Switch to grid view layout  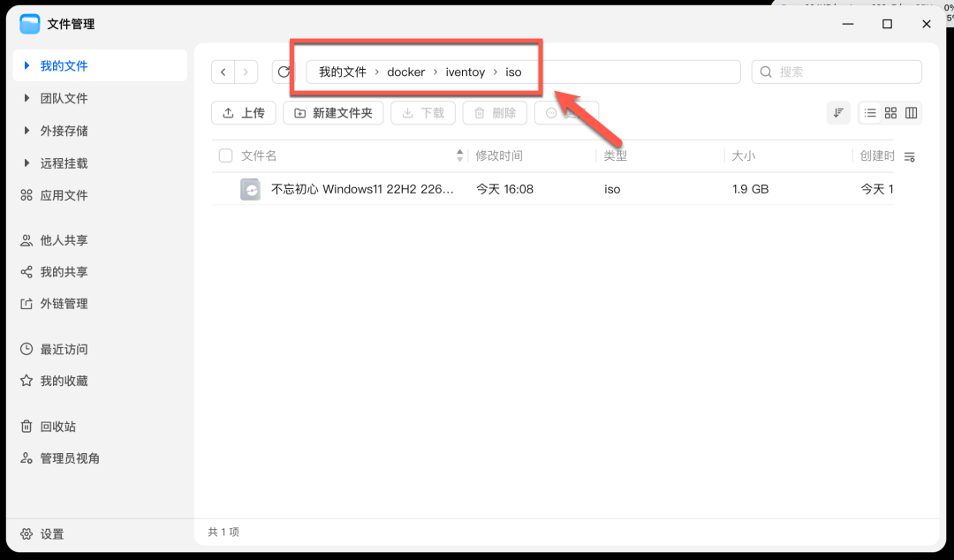[x=890, y=112]
